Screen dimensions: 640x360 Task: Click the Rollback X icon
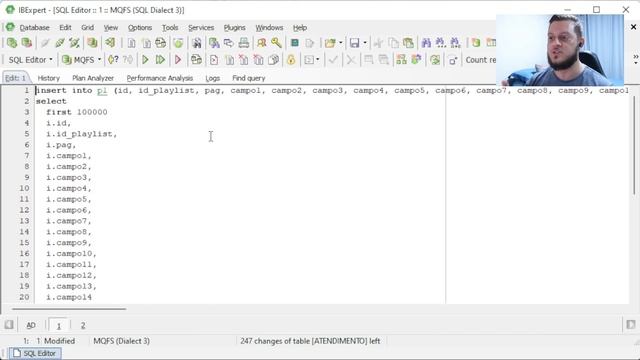[351, 60]
